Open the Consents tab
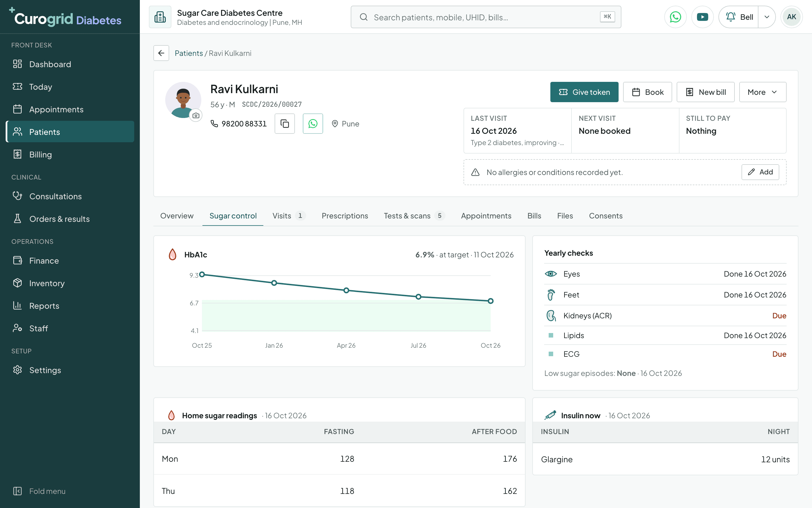This screenshot has height=508, width=812. coord(606,216)
